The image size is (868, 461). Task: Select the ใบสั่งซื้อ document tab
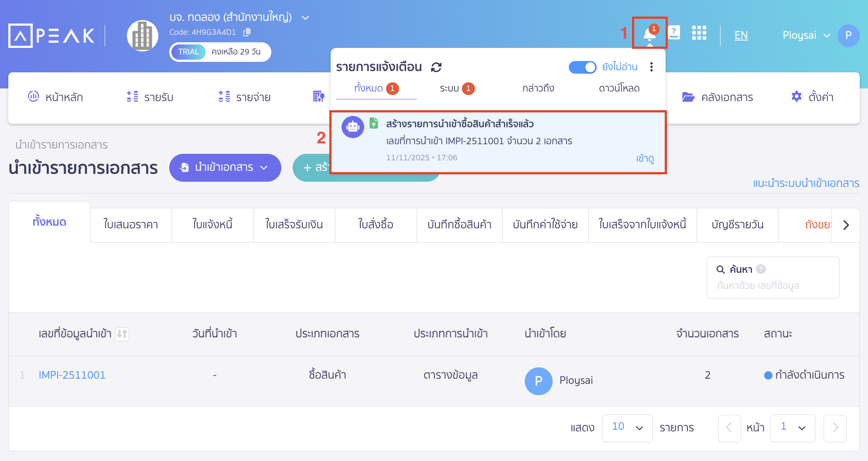[x=375, y=225]
